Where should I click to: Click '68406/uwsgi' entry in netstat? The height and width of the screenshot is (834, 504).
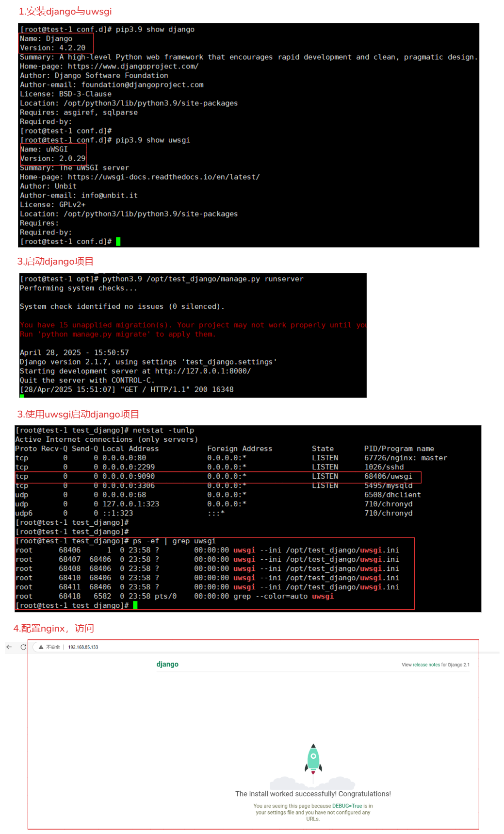point(388,476)
